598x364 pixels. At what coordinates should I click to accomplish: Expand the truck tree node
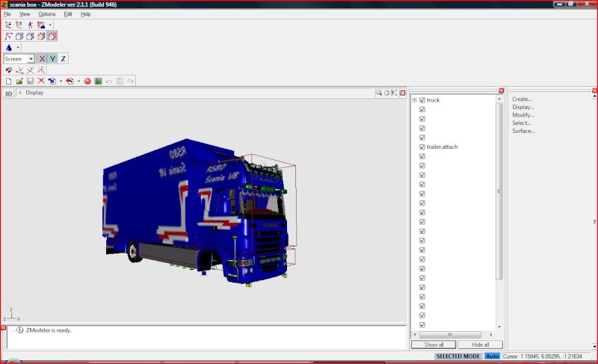[415, 100]
